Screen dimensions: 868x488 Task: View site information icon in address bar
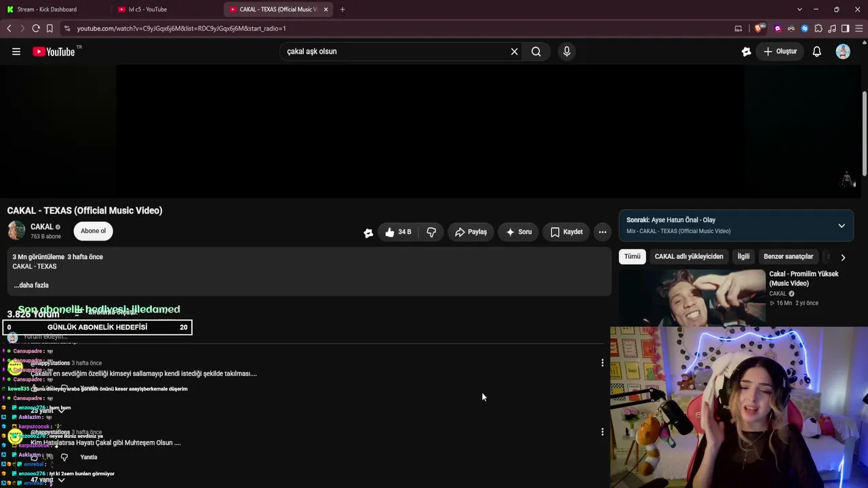(x=66, y=28)
